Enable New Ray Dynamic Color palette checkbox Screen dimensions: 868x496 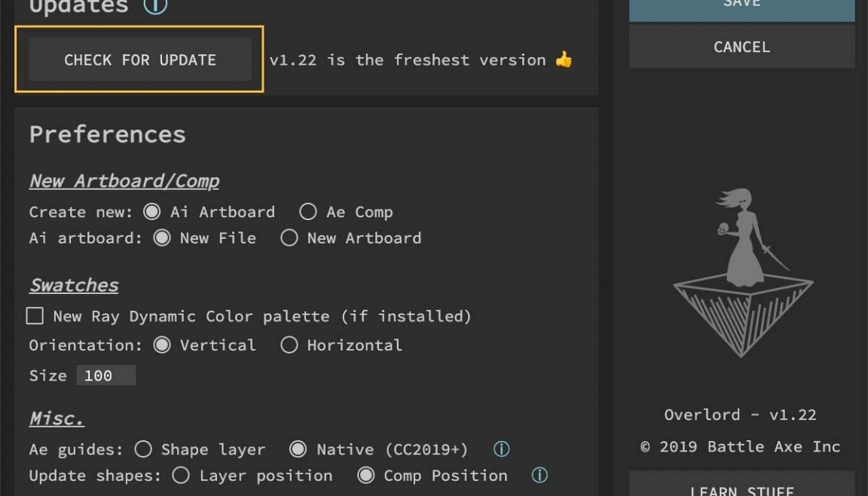pyautogui.click(x=35, y=316)
